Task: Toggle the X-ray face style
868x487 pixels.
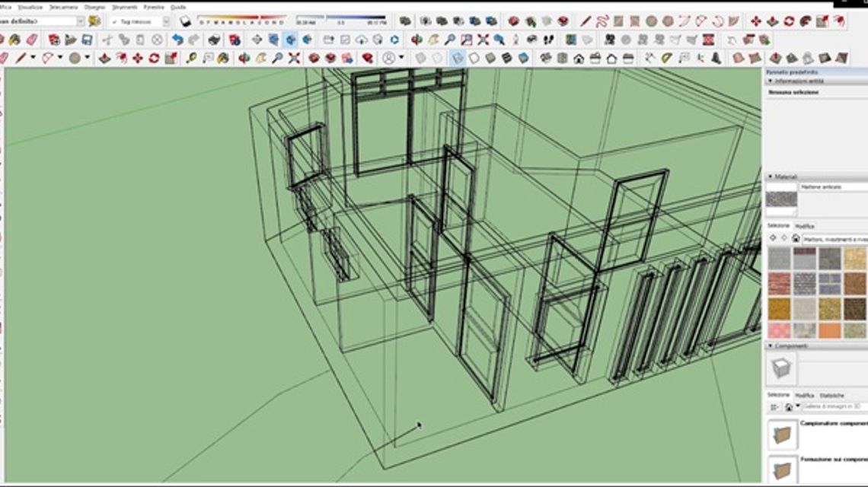Action: [x=420, y=58]
